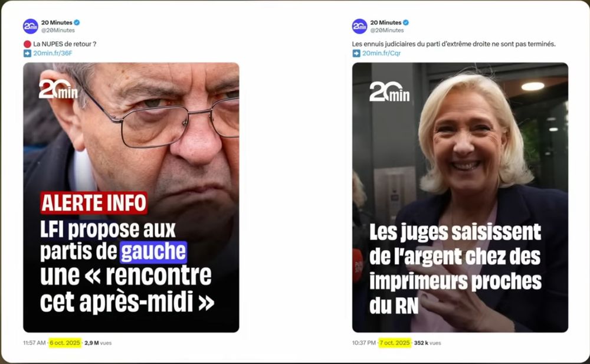Click the 20 Minutes name on left tweet
This screenshot has width=590, height=364.
57,22
